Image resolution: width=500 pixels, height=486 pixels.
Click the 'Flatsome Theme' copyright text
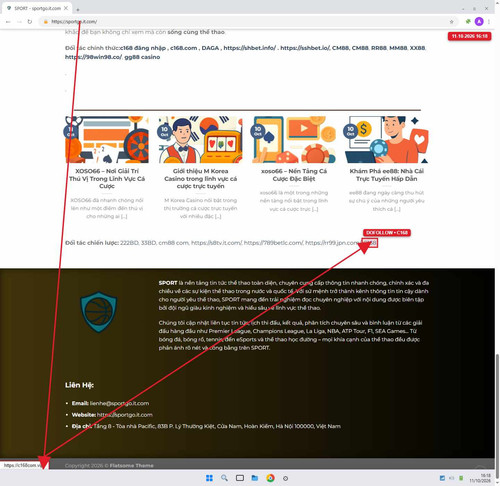132,465
